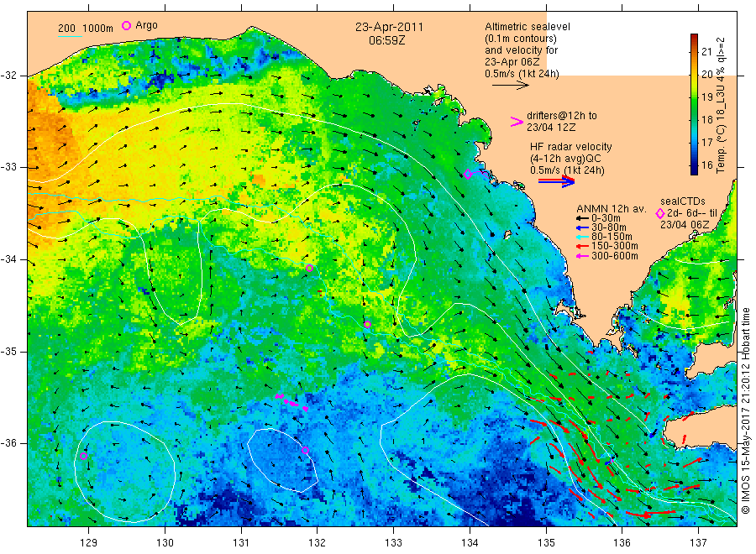The image size is (756, 554).
Task: Click the 'ANMN 12h av.' legend heading
Action: [612, 209]
